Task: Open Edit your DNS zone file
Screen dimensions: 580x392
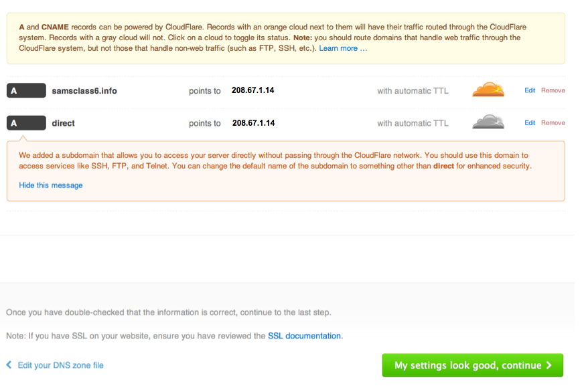Action: (60, 365)
